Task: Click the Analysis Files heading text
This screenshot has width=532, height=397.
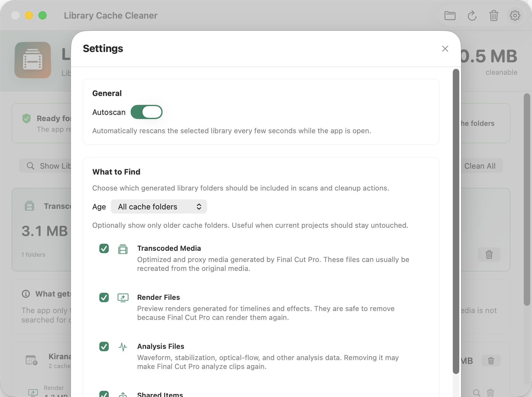Action: point(160,346)
